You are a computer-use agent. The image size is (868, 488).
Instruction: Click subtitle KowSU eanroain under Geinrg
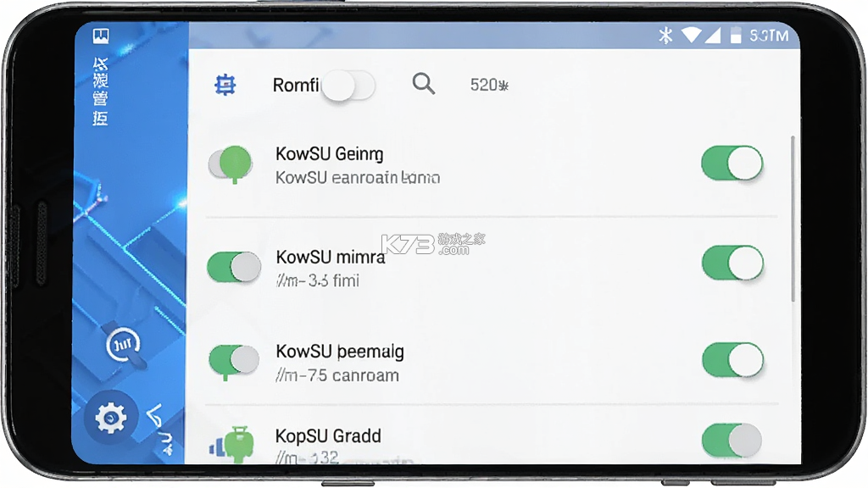point(358,178)
